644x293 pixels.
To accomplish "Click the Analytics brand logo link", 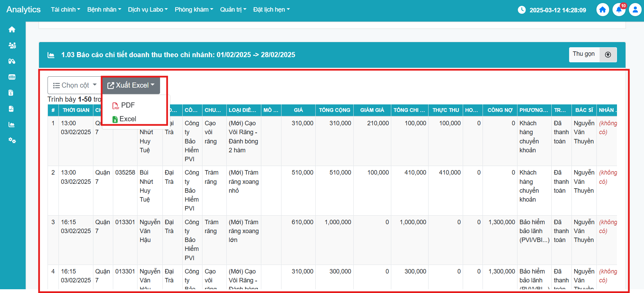I will [x=23, y=10].
